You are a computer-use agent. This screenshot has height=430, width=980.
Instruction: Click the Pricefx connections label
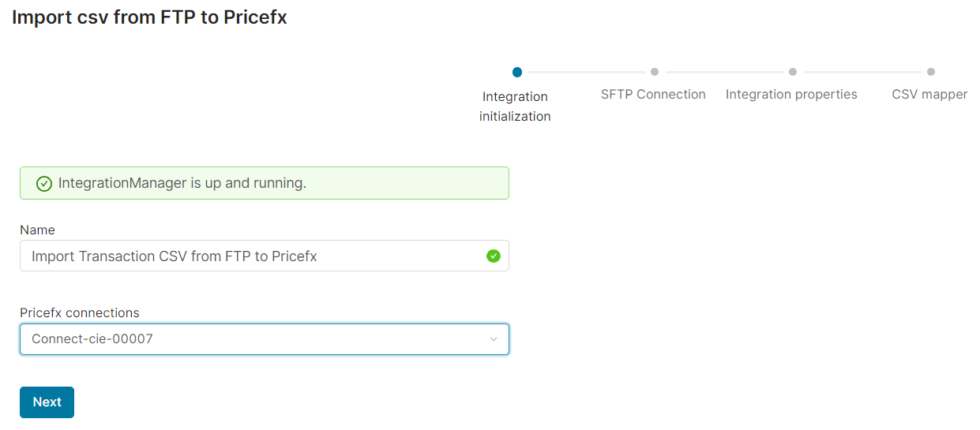click(79, 312)
